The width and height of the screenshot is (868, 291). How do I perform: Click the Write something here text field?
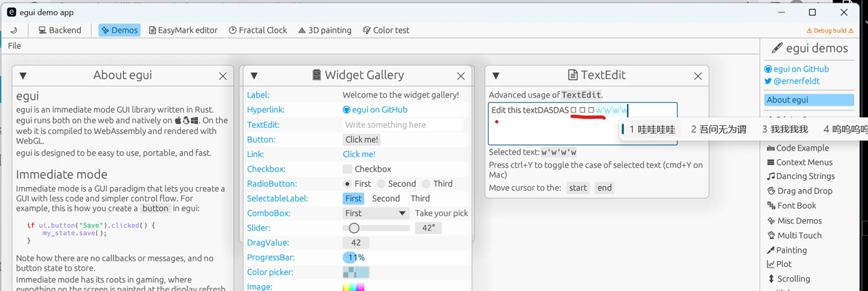pyautogui.click(x=402, y=125)
